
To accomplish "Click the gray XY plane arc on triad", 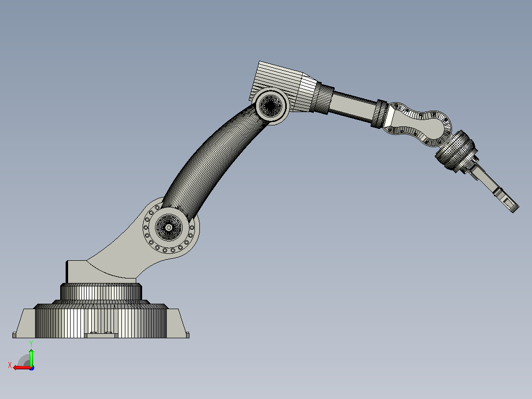I will tap(24, 360).
